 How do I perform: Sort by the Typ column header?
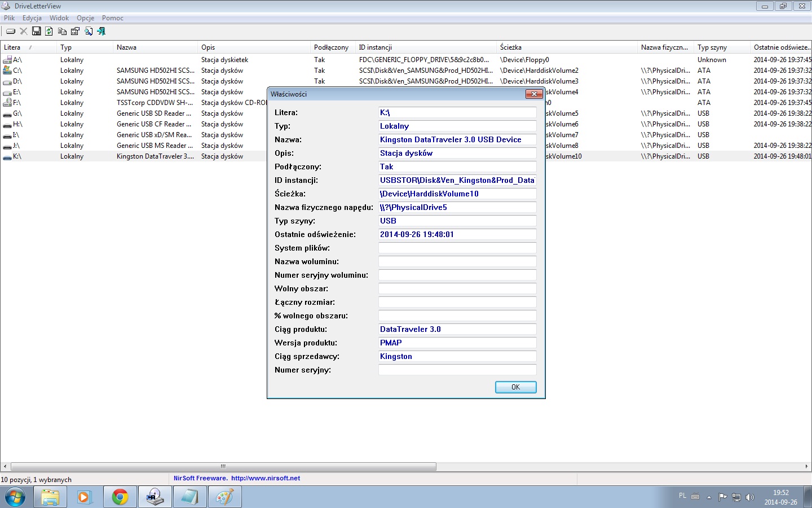(x=85, y=47)
